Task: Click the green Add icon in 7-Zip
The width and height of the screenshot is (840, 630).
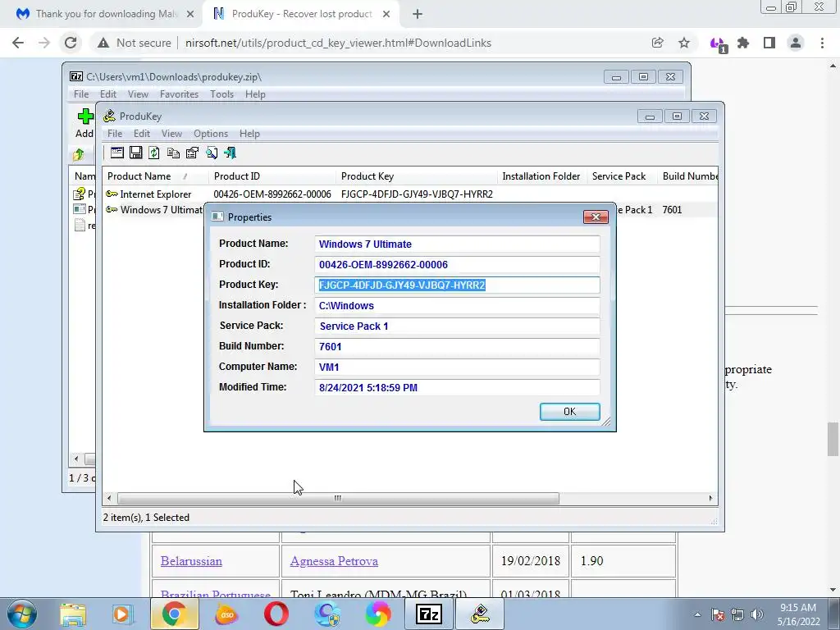Action: click(x=85, y=116)
